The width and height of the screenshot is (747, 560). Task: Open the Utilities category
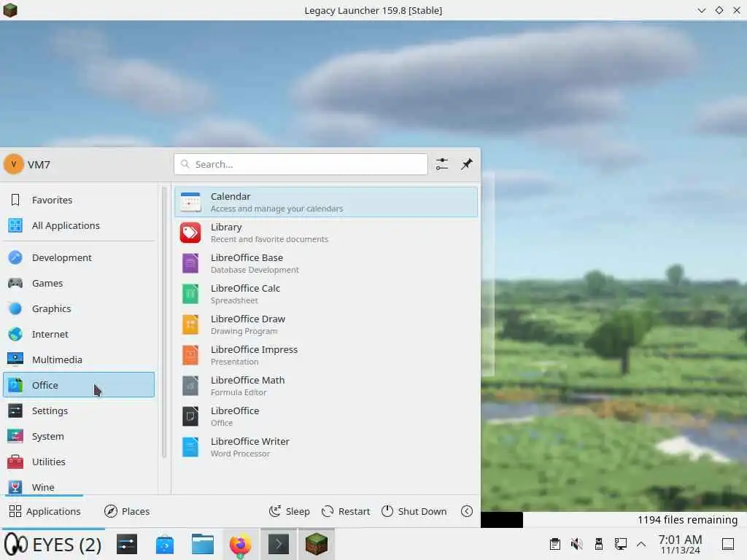[x=79, y=462]
